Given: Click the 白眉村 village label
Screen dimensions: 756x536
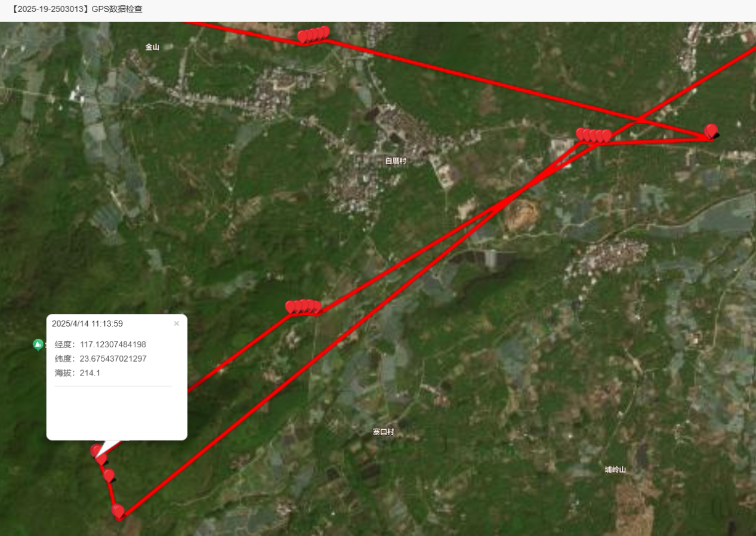Looking at the screenshot, I should pos(396,161).
